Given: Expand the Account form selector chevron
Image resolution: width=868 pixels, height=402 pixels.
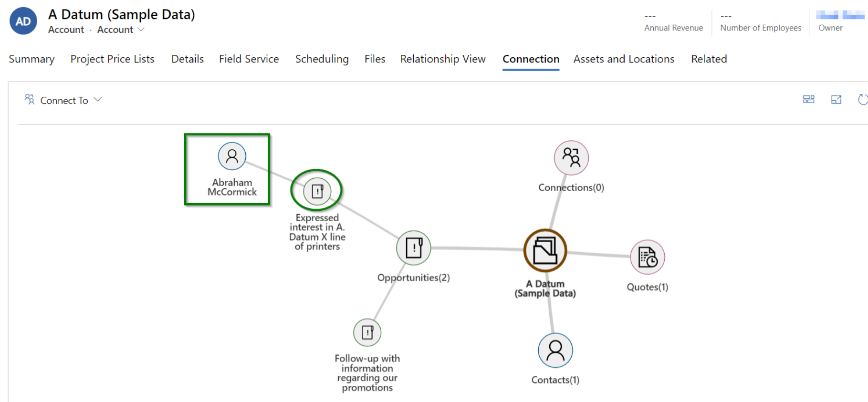Looking at the screenshot, I should (x=141, y=30).
